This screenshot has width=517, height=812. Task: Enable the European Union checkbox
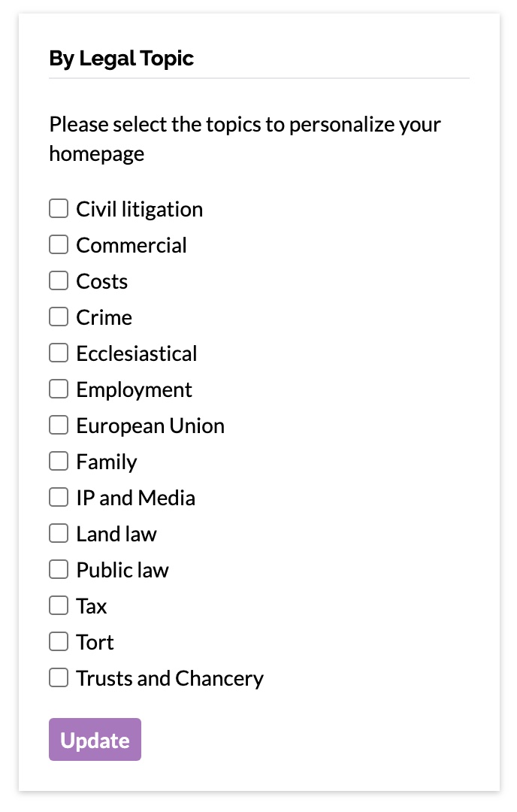click(59, 425)
